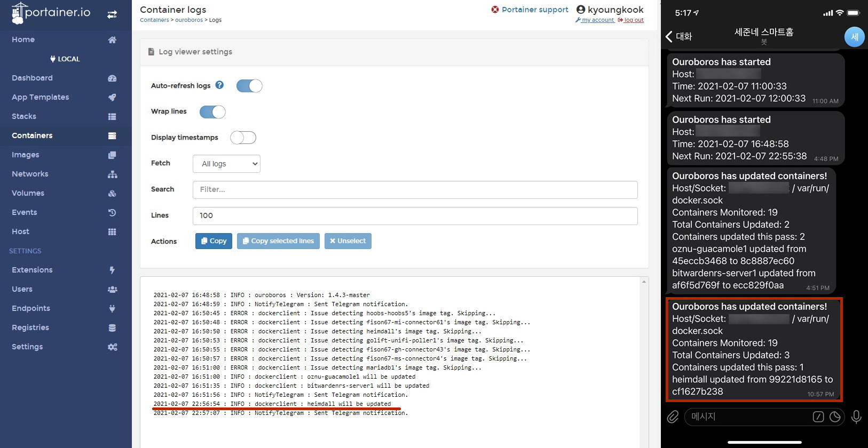868x448 pixels.
Task: Click log viewer scrollbar up arrow
Action: click(644, 282)
